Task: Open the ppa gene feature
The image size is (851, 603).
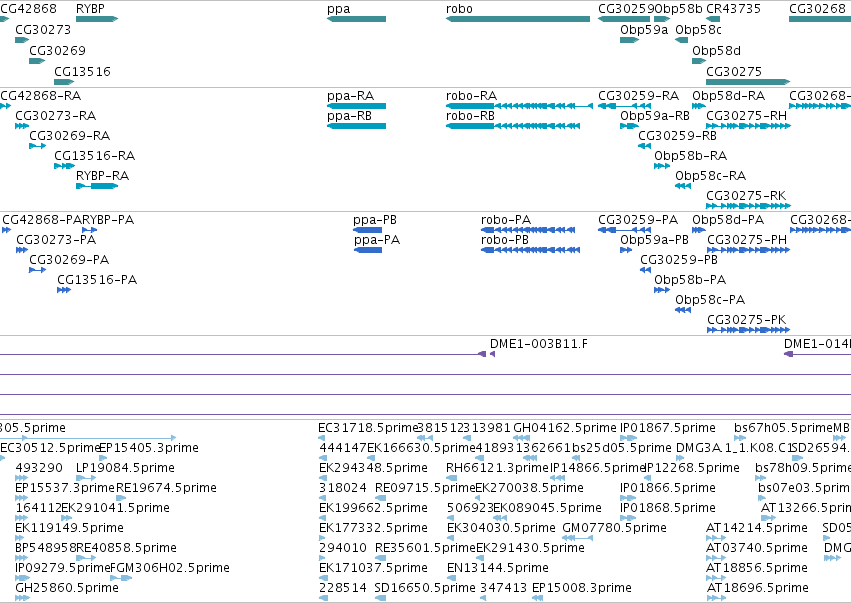Action: click(x=356, y=19)
